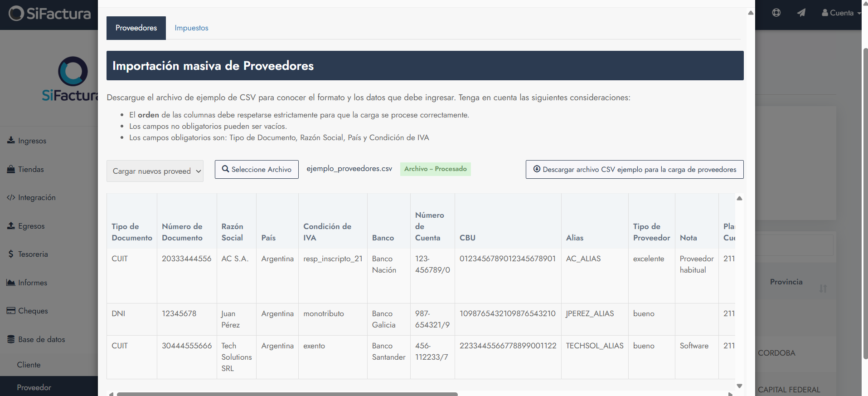The image size is (868, 396).
Task: Open the Cargar nuevos proveedores dropdown
Action: pyautogui.click(x=155, y=171)
